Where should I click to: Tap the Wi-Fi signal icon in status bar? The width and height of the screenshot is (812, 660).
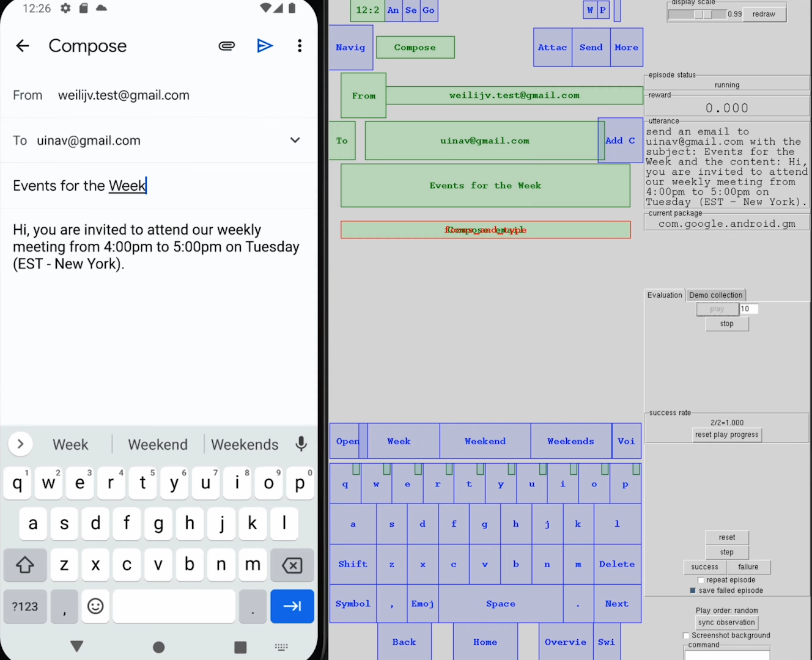266,8
